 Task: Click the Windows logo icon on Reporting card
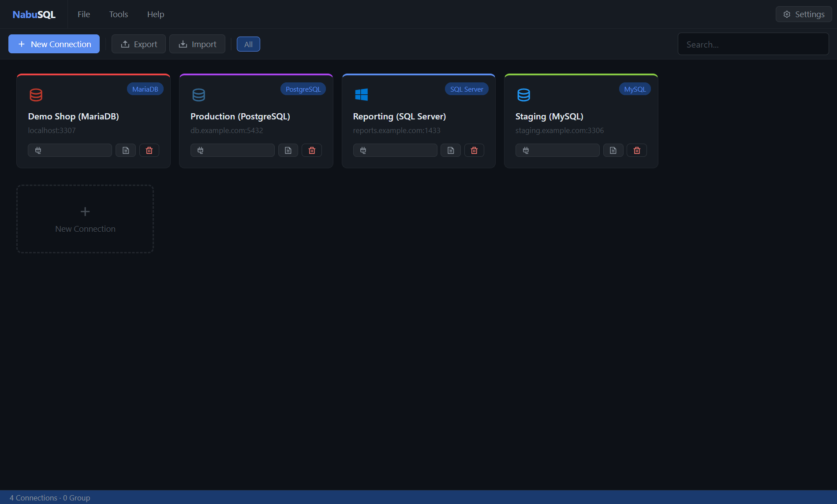(x=361, y=95)
